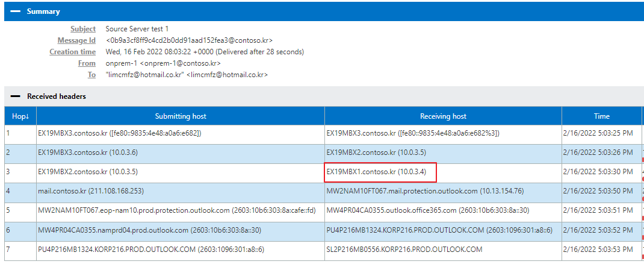This screenshot has width=644, height=264.
Task: Select submitting host mail.contoso.kr (211.108.168.253)
Action: (91, 191)
